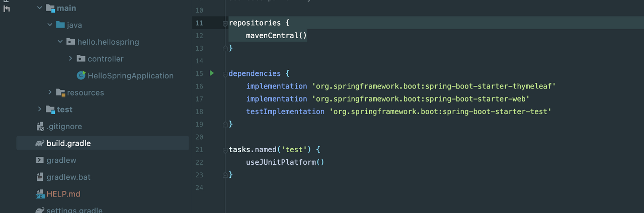Click line number 22 in the gutter
The image size is (644, 213).
click(199, 162)
